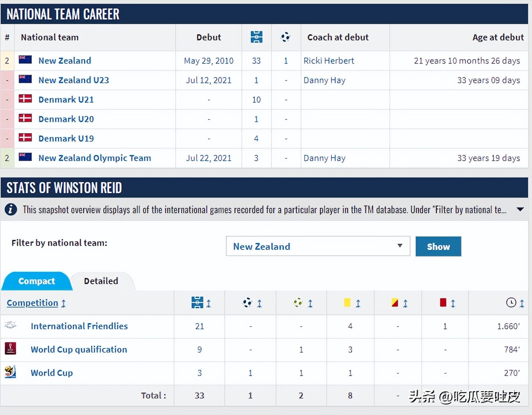Open the New Zealand U23 team link
The width and height of the screenshot is (532, 415).
[x=74, y=80]
